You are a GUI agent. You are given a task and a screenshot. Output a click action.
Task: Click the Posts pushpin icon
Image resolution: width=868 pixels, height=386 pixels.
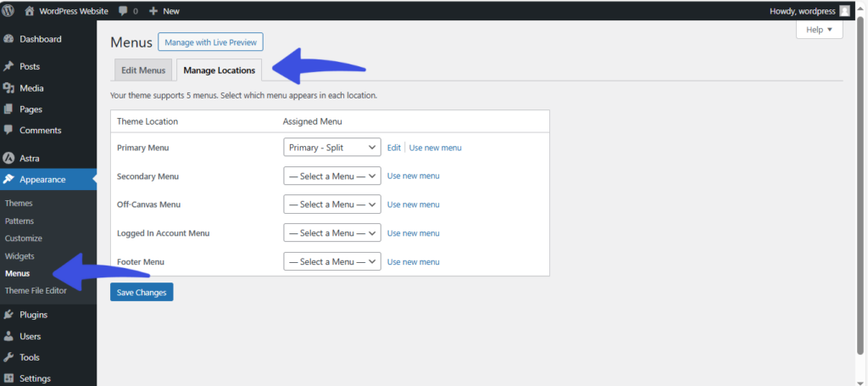click(x=8, y=66)
